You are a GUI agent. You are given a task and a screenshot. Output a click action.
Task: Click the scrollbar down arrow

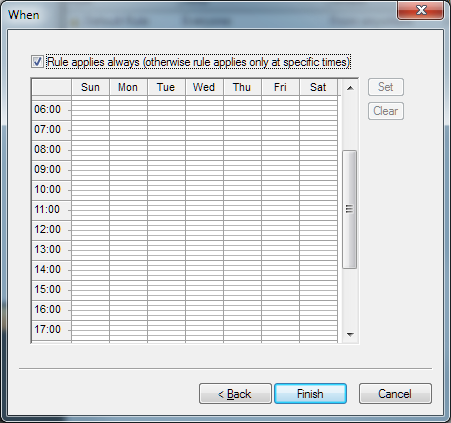(350, 334)
